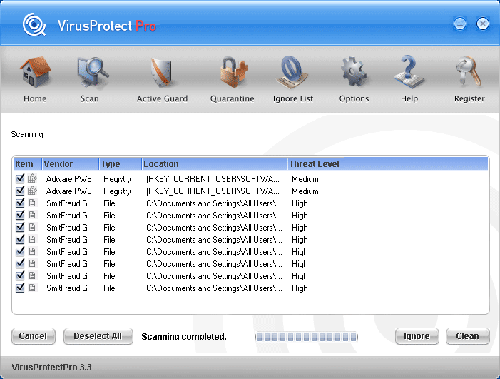Screen dimensions: 500x379
Task: Click the 'Scanning completed.' status text
Action: coord(184,337)
